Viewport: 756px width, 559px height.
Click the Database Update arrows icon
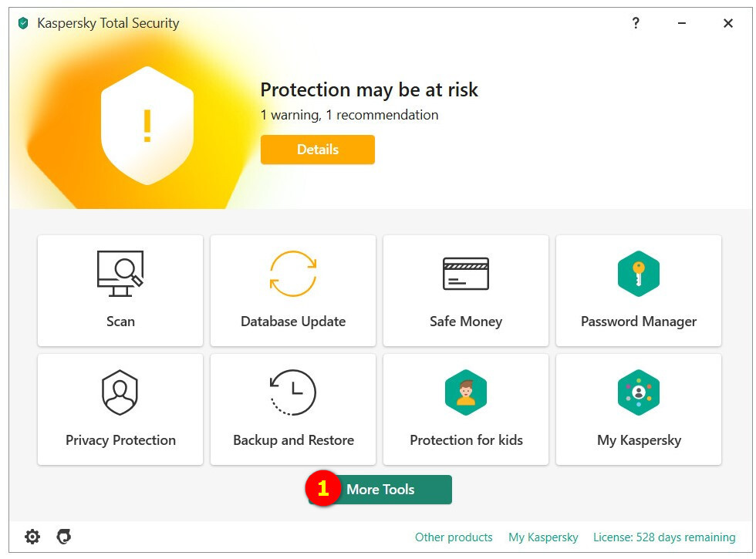[x=293, y=273]
